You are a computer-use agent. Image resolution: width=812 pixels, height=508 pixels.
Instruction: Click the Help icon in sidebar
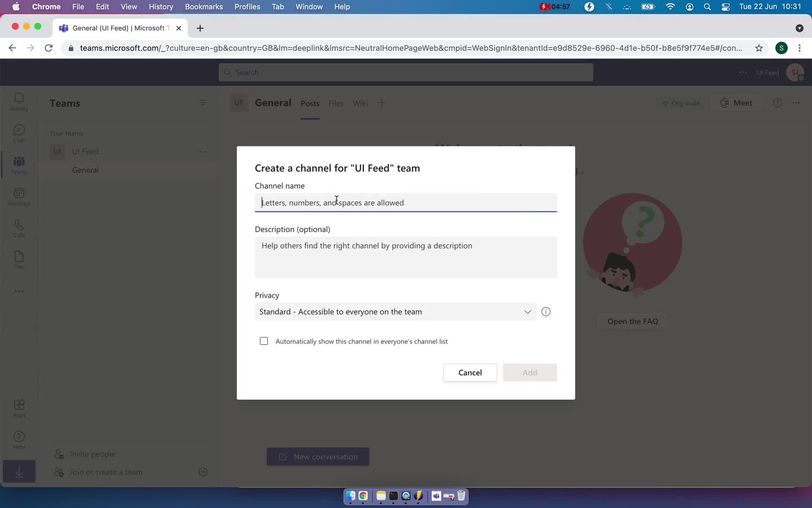click(19, 439)
